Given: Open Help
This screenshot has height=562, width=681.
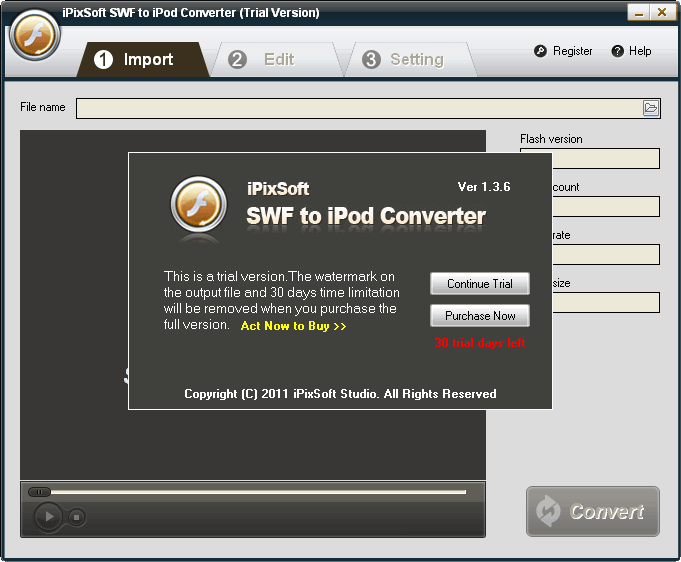Looking at the screenshot, I should 640,51.
